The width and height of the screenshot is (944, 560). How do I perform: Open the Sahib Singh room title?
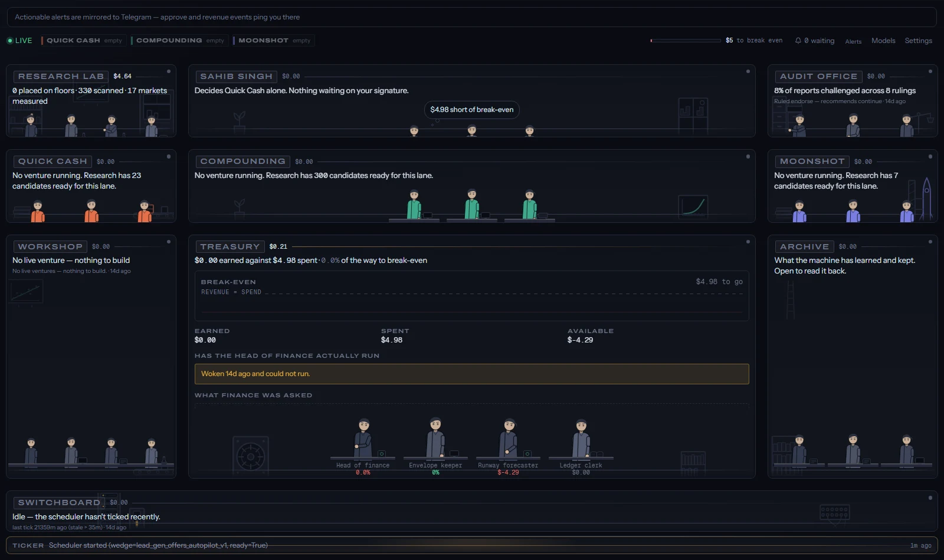click(x=237, y=77)
